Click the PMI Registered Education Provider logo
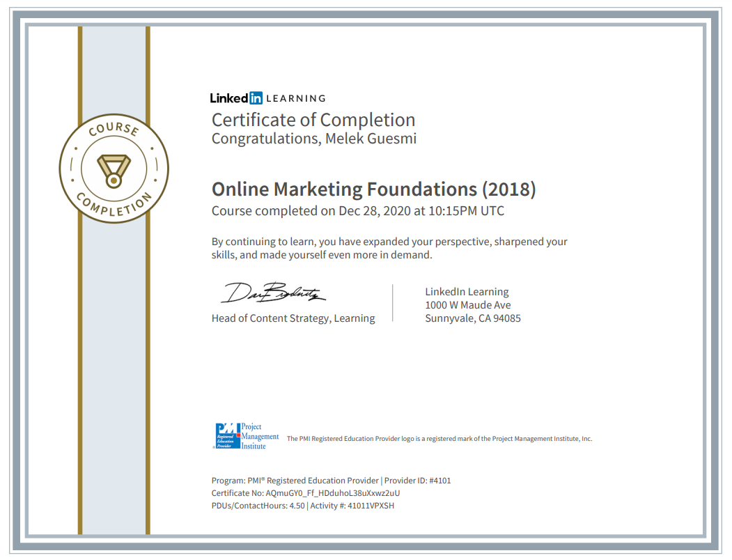Image resolution: width=732 pixels, height=560 pixels. coord(226,436)
